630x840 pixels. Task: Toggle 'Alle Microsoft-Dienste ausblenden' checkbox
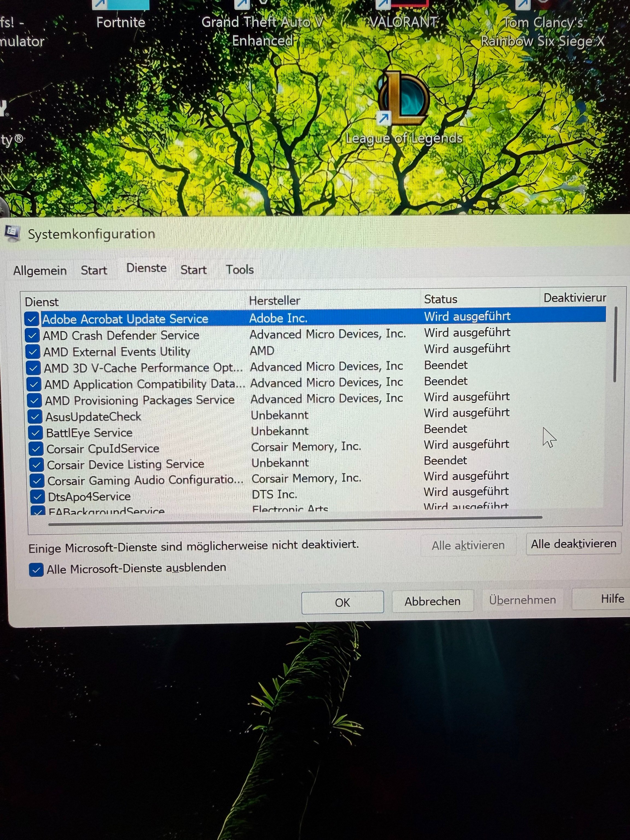(x=36, y=570)
